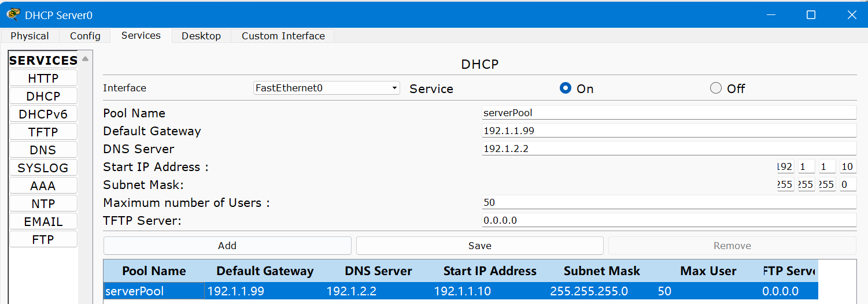Open the FastEthernet0 interface dropdown
Image resolution: width=868 pixels, height=304 pixels.
[326, 88]
